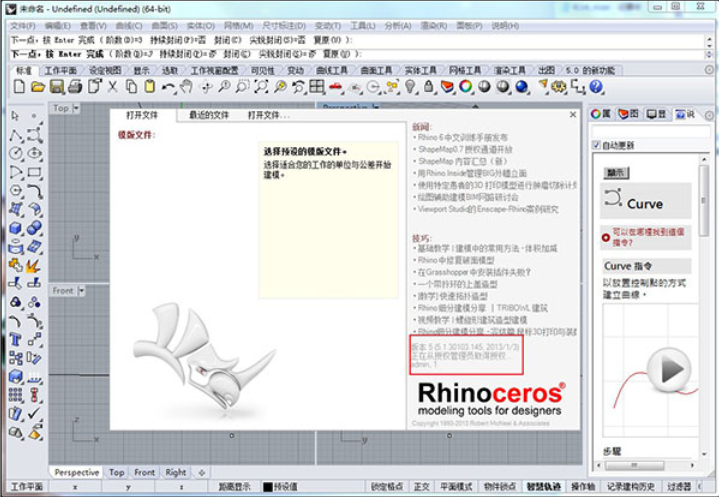This screenshot has width=719, height=497.
Task: Switch to the 最近的文件 tab
Action: (208, 115)
